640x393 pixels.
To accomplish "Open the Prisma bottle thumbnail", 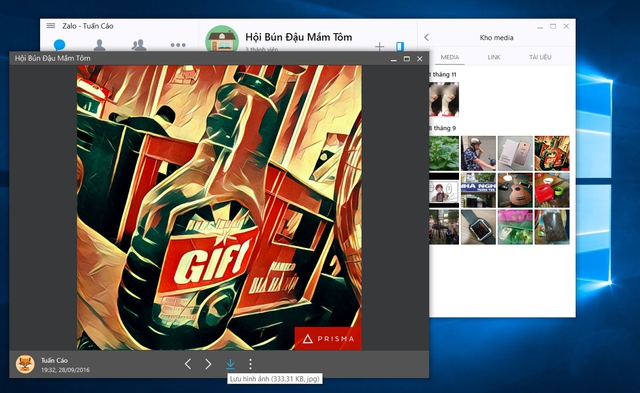I will point(552,153).
